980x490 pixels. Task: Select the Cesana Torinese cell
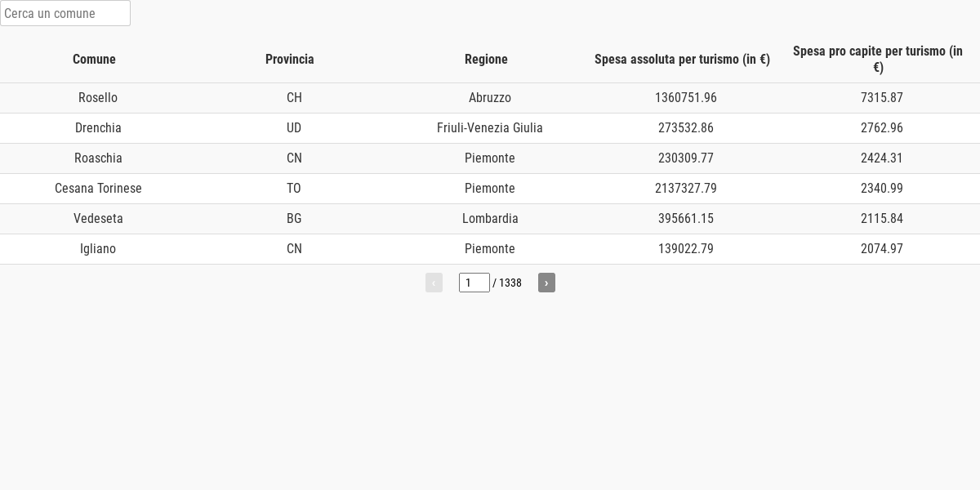(x=98, y=189)
